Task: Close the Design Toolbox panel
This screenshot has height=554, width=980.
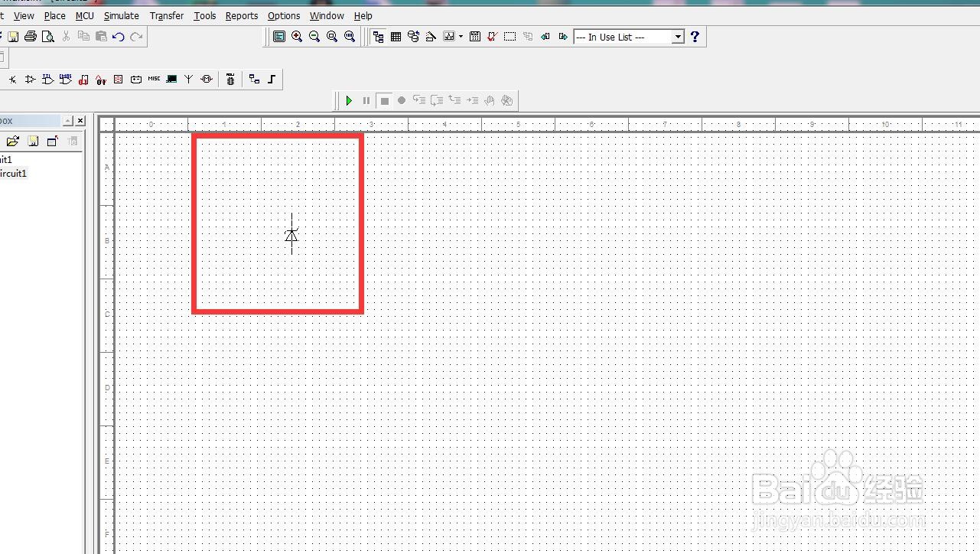Action: coord(80,121)
